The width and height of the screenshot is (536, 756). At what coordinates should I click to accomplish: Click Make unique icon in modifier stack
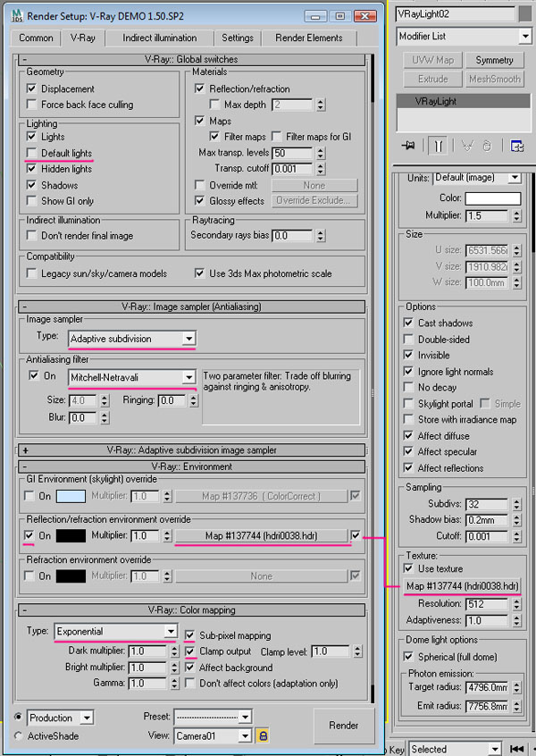(466, 145)
